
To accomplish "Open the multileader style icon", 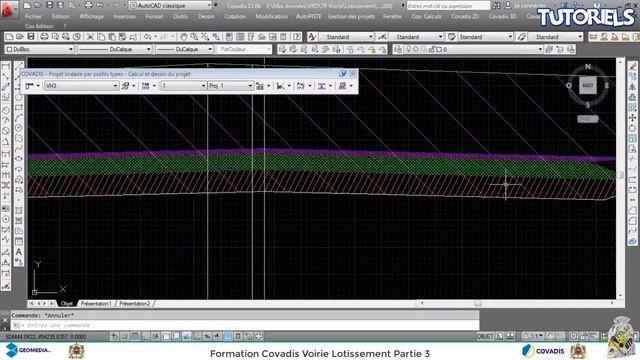I will (x=521, y=37).
